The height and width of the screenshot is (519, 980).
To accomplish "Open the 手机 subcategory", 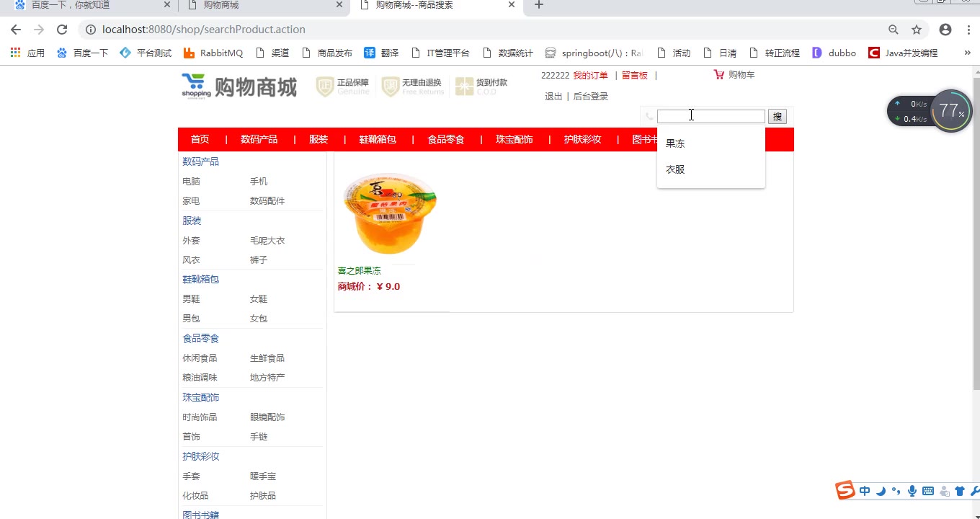I will click(259, 182).
